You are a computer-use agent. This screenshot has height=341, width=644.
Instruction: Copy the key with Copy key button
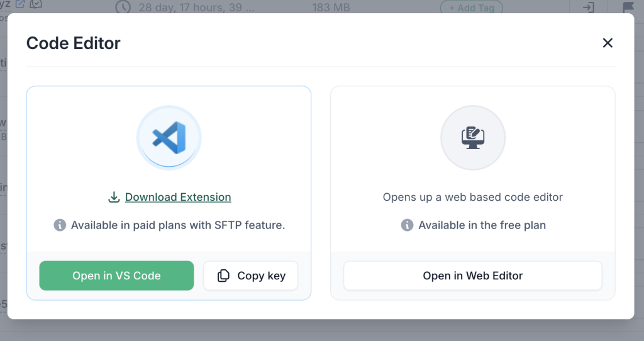251,276
